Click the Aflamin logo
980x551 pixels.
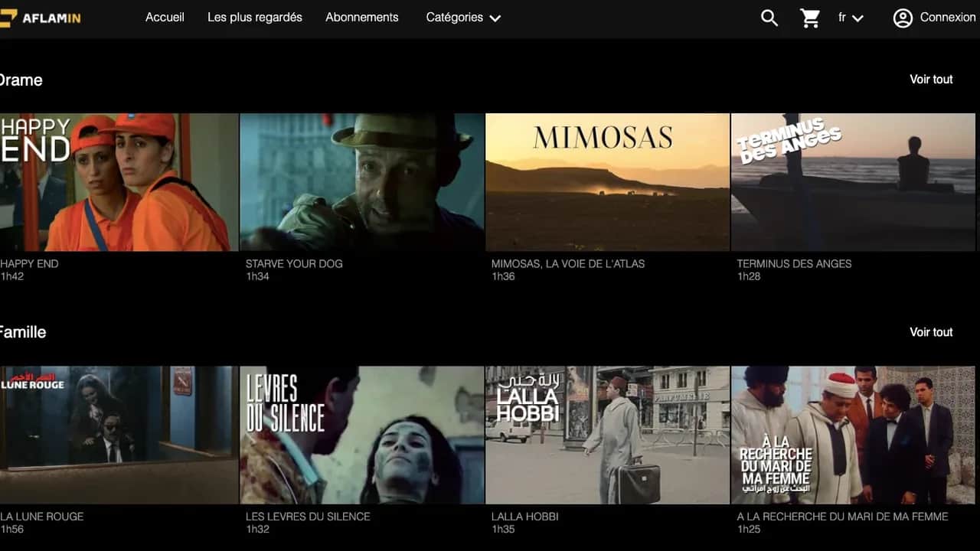pyautogui.click(x=40, y=18)
